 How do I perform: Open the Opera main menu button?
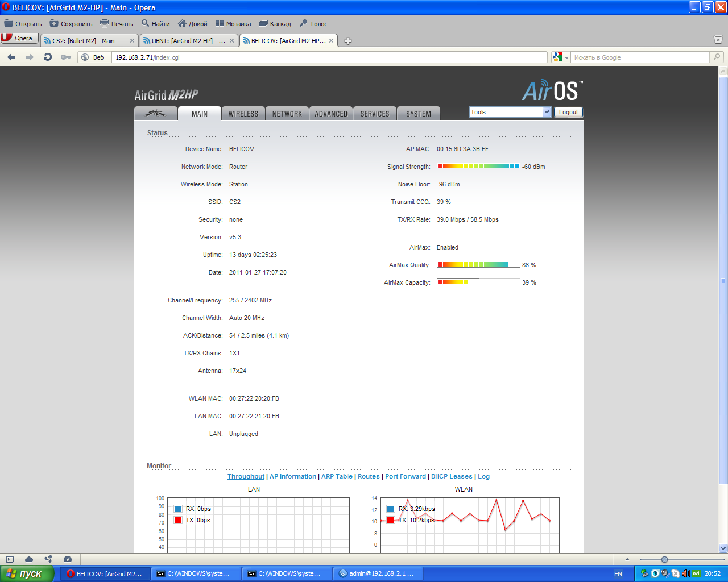click(19, 38)
